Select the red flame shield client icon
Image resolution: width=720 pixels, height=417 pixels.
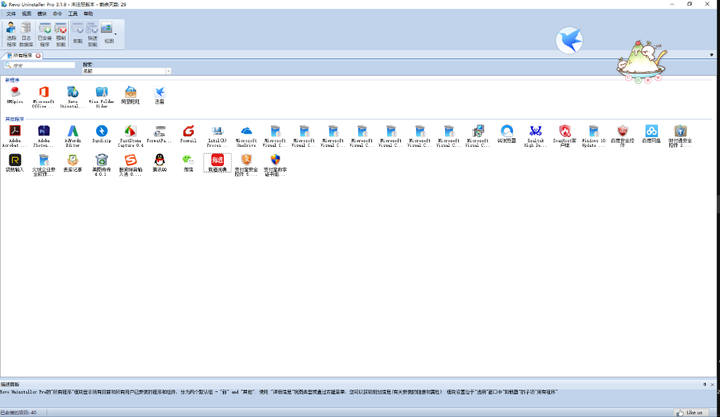tap(564, 136)
